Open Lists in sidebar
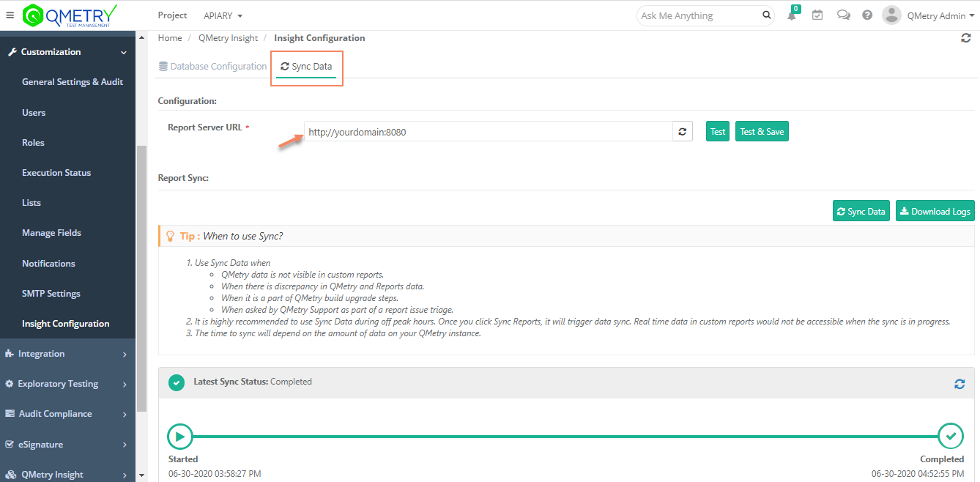This screenshot has height=482, width=980. 31,203
